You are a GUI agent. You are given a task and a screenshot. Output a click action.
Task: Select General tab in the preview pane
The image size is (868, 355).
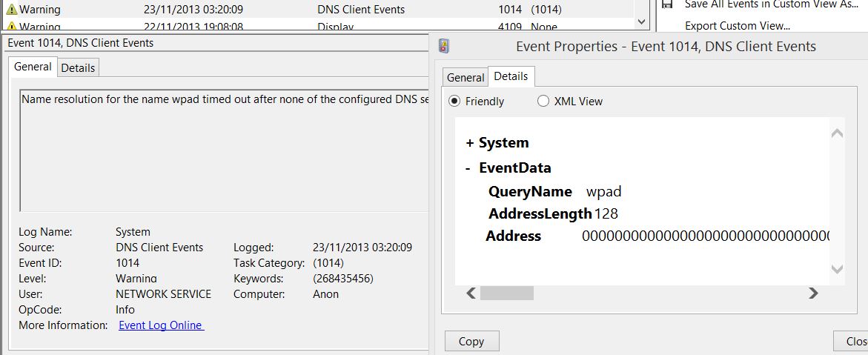(33, 67)
